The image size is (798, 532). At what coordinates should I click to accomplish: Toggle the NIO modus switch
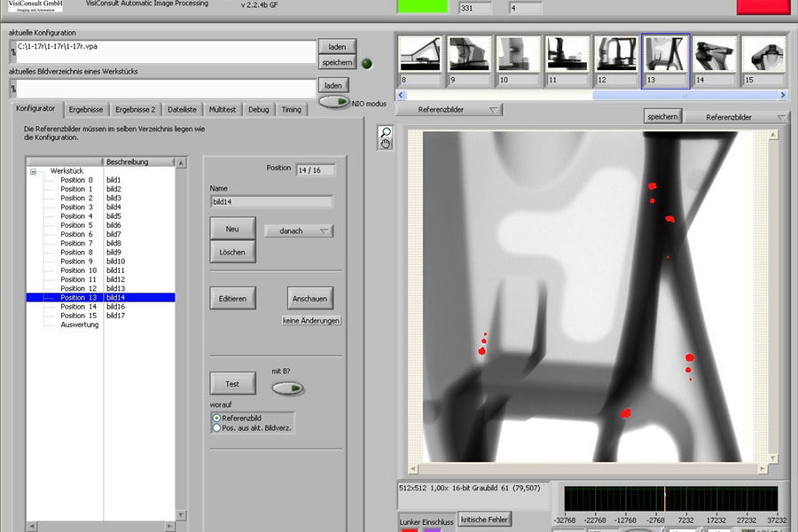tap(334, 102)
